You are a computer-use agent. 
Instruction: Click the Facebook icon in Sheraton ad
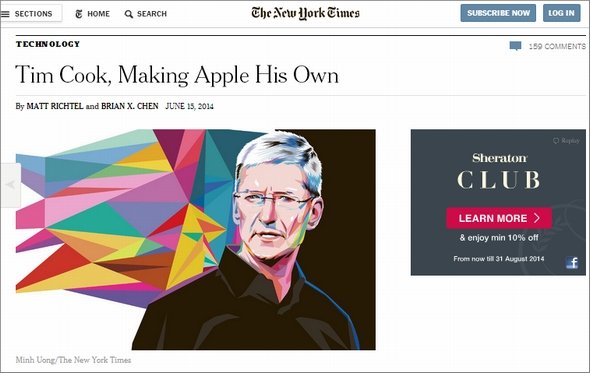click(572, 262)
